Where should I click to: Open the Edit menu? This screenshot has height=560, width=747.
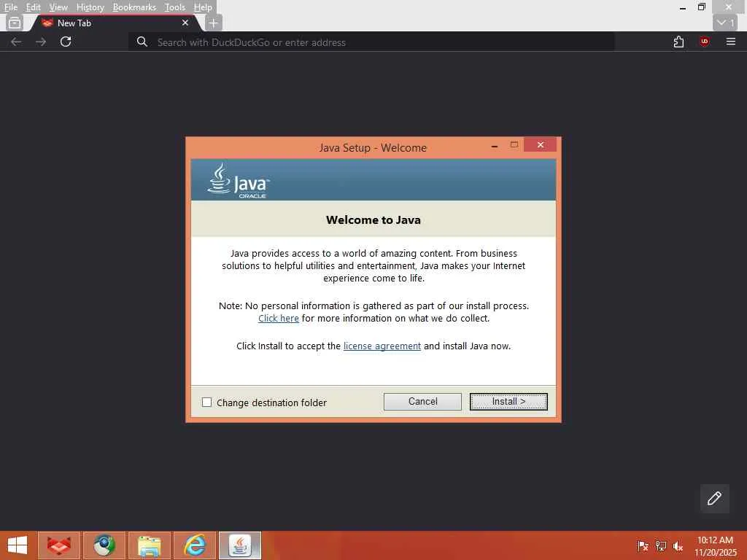click(x=34, y=7)
